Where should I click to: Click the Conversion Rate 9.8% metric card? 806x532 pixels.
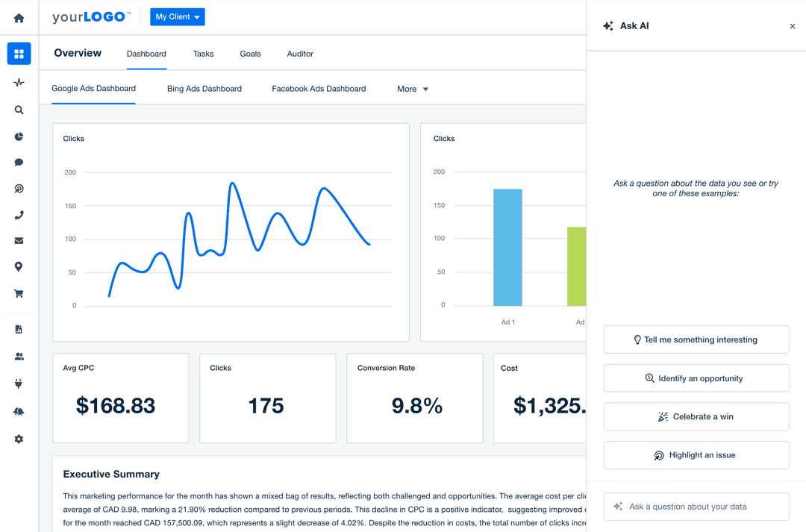point(415,398)
